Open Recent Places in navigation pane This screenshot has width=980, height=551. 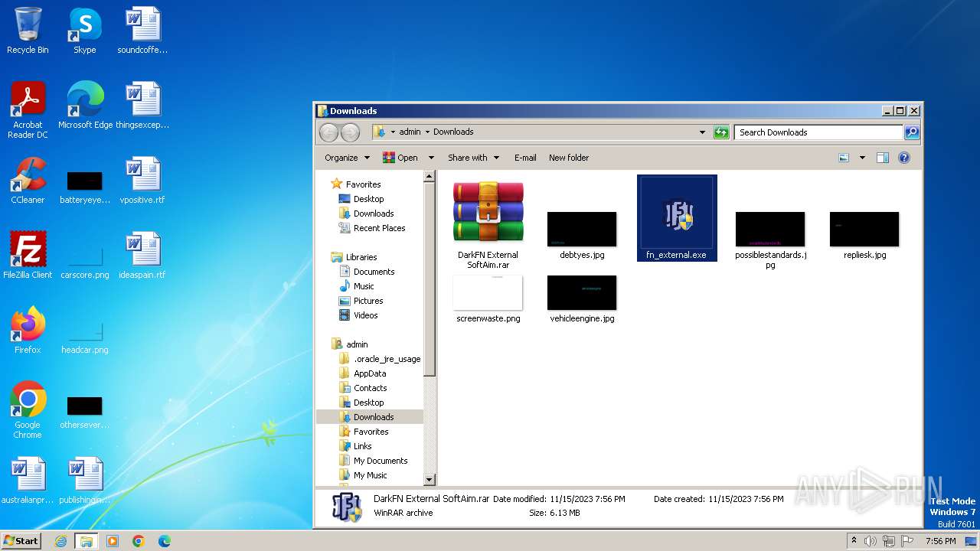coord(372,228)
